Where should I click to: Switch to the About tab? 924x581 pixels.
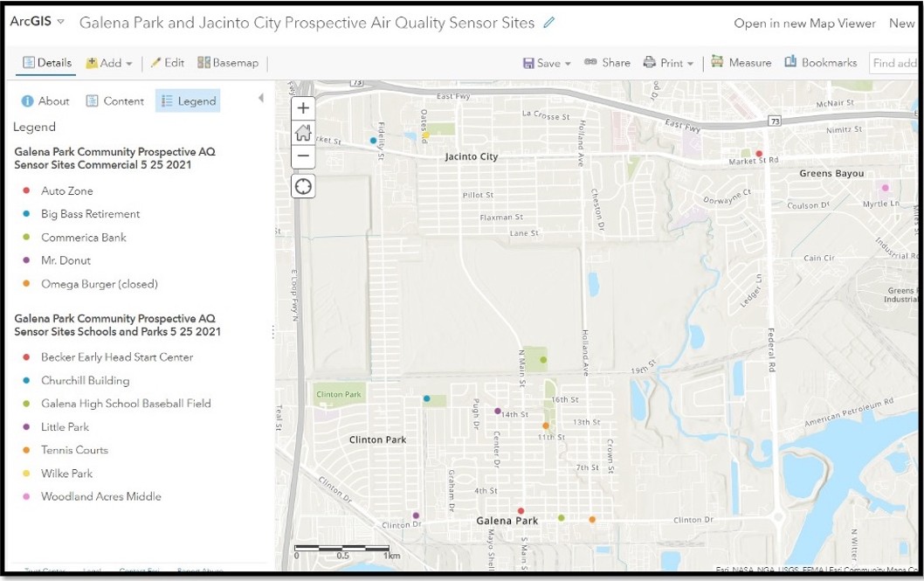(45, 101)
